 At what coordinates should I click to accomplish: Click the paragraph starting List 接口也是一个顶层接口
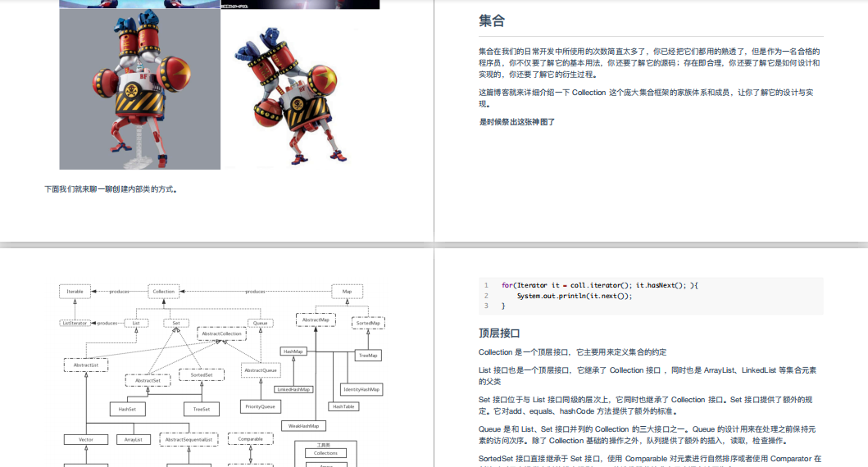click(x=648, y=376)
